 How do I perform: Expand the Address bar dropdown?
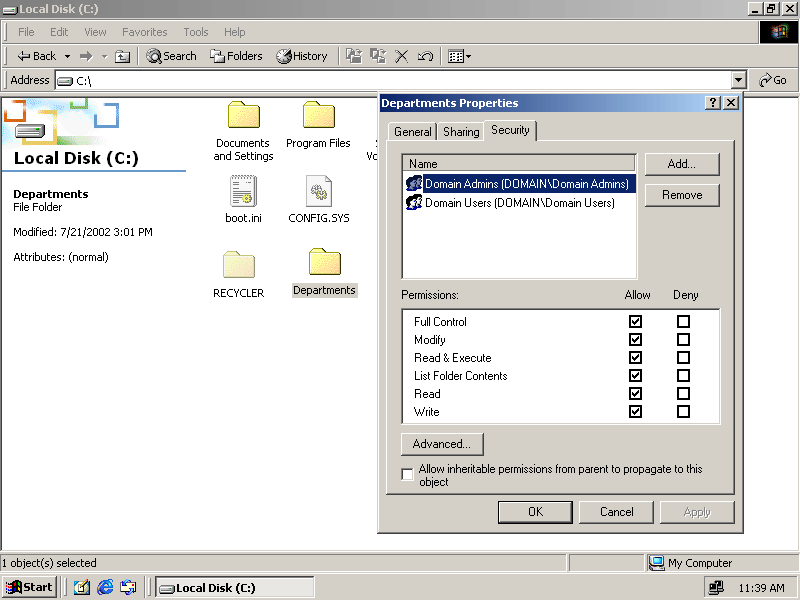tap(739, 80)
